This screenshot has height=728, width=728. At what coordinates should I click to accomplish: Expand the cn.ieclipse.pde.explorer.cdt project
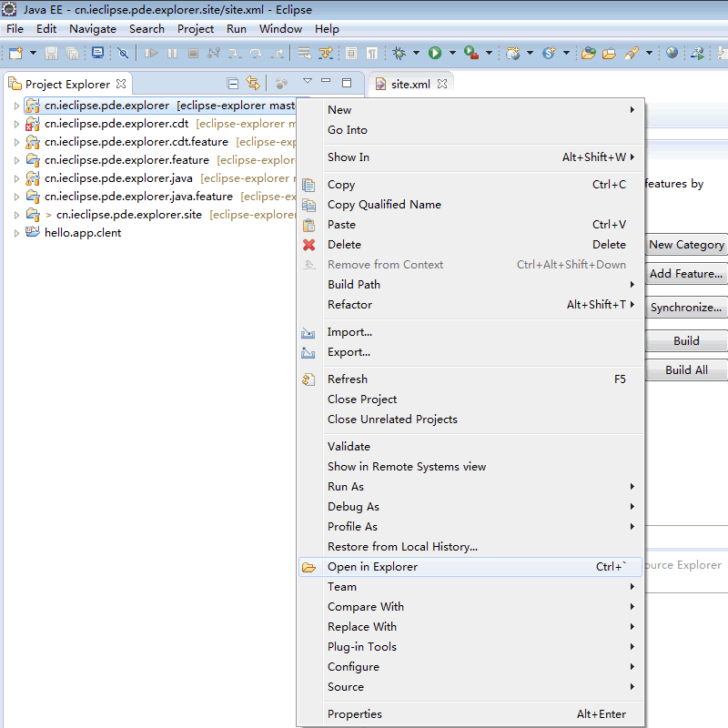click(x=16, y=124)
